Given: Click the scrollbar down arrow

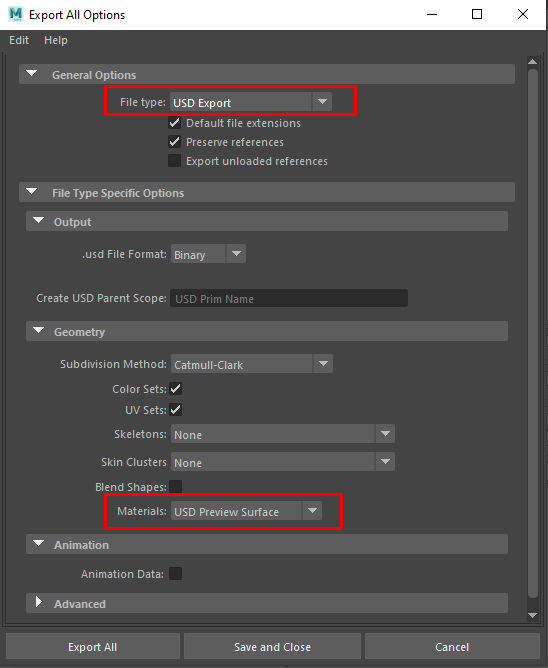Looking at the screenshot, I should 533,615.
